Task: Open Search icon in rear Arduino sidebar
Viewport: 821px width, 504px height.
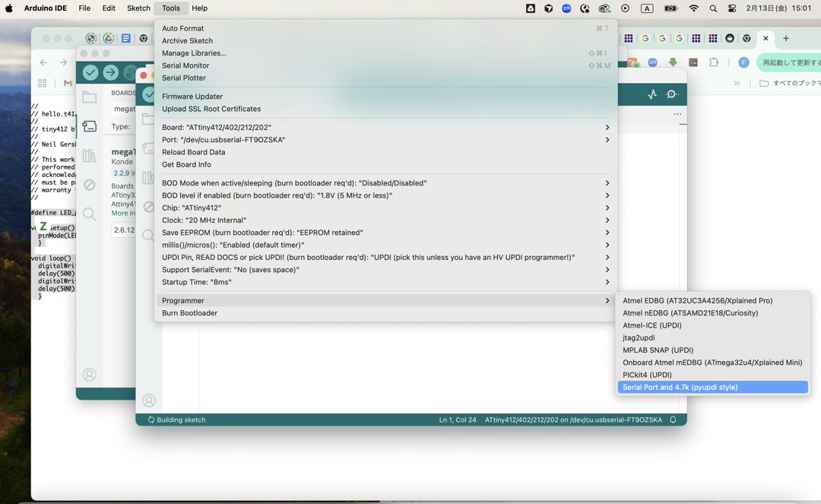Action: 90,214
